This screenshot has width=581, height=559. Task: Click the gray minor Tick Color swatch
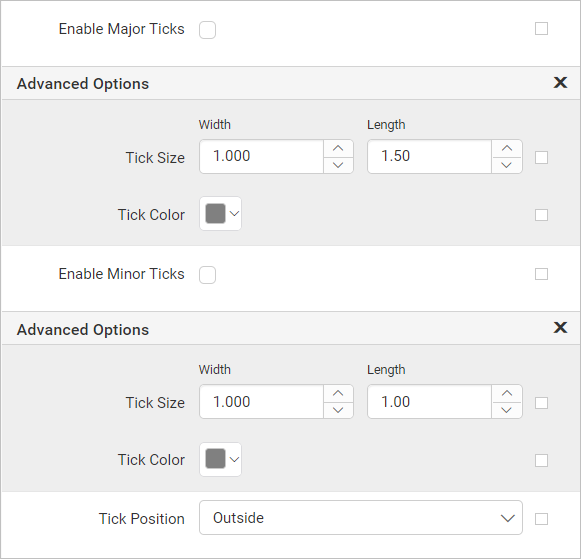pyautogui.click(x=216, y=459)
